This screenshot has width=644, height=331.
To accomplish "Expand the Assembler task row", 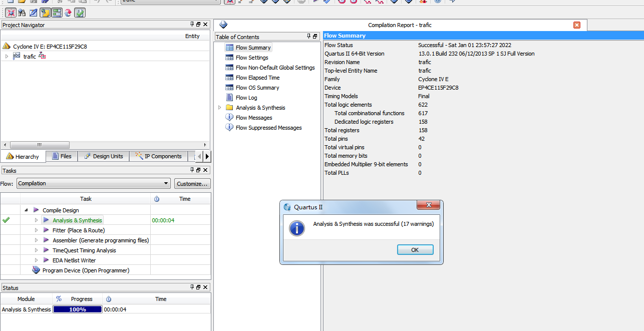I will [x=36, y=240].
